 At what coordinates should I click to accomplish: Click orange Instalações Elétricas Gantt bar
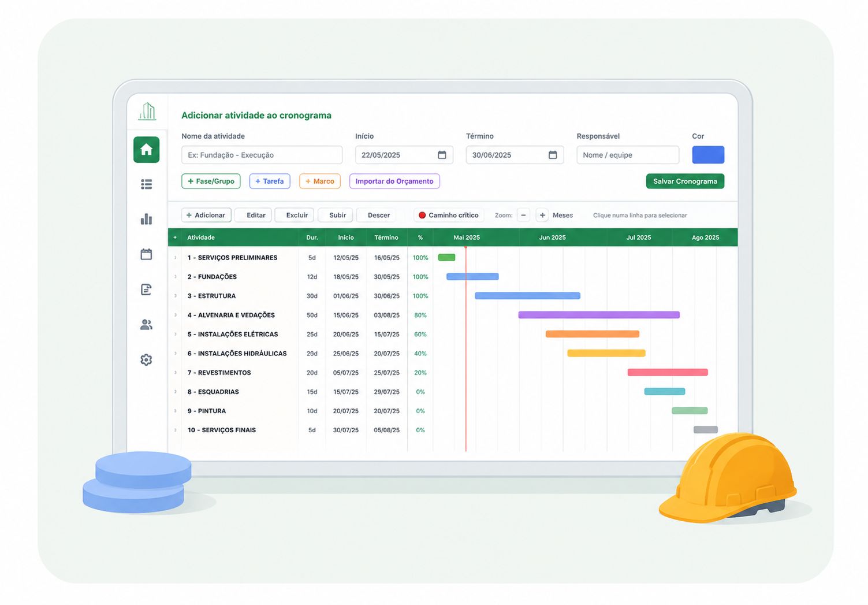[x=593, y=334]
